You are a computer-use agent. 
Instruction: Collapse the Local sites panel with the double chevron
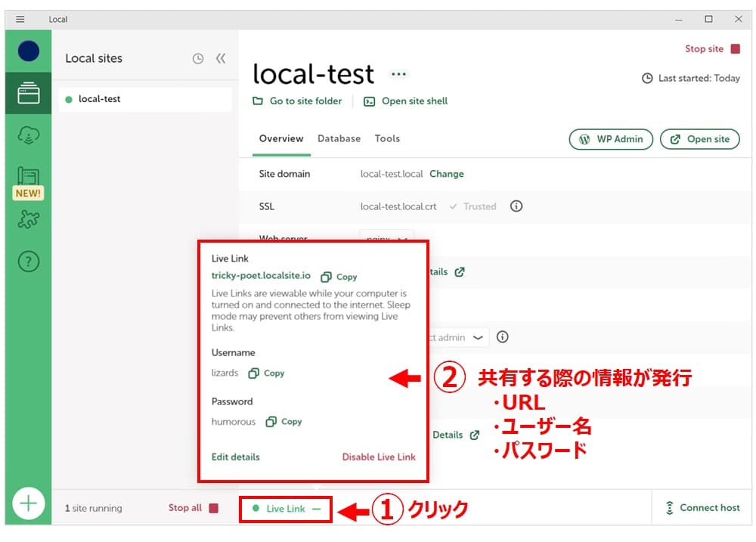click(221, 58)
